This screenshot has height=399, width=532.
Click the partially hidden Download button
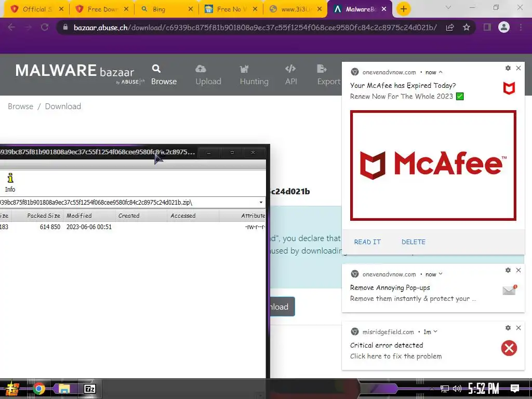(x=282, y=307)
